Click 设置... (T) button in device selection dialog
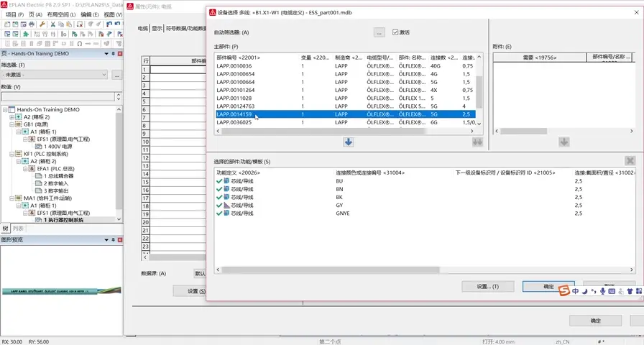644x345 pixels. coord(488,286)
